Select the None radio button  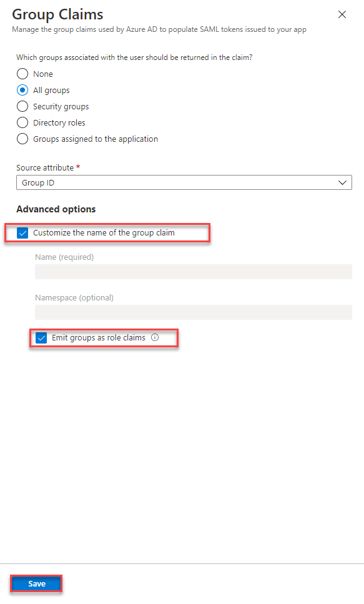tap(22, 74)
